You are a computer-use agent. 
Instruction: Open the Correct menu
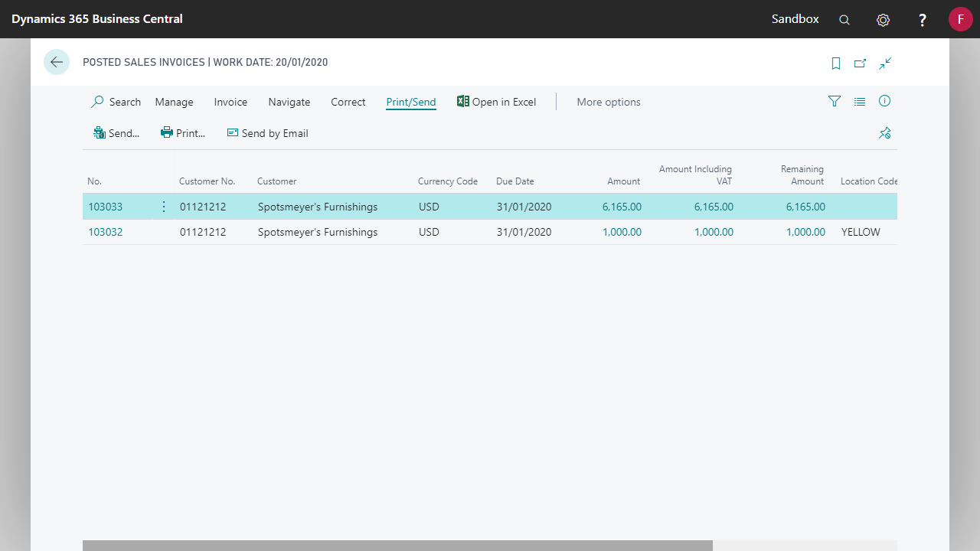348,102
